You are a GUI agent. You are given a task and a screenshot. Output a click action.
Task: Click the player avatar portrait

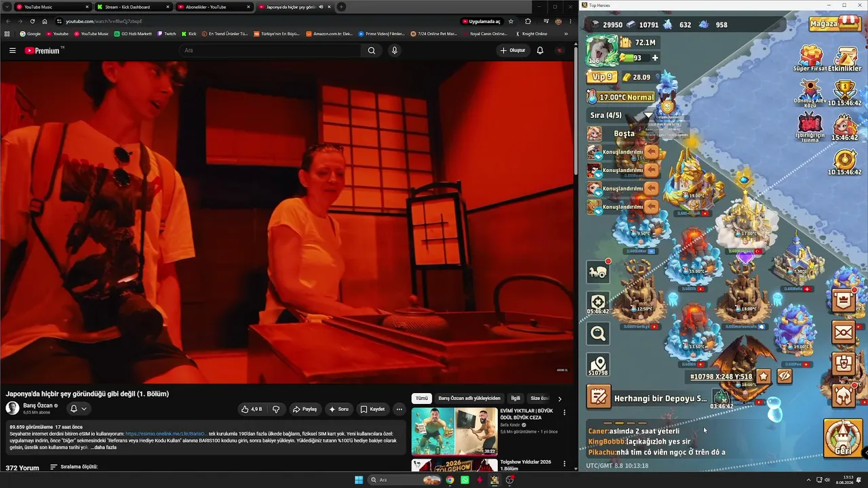[602, 50]
